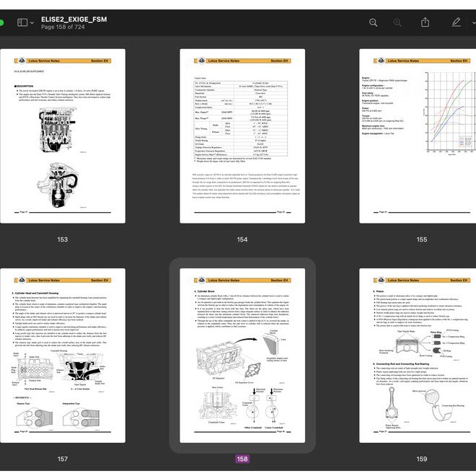Click the purple 158 page number badge
Image resolution: width=476 pixels, height=476 pixels.
coord(242,459)
